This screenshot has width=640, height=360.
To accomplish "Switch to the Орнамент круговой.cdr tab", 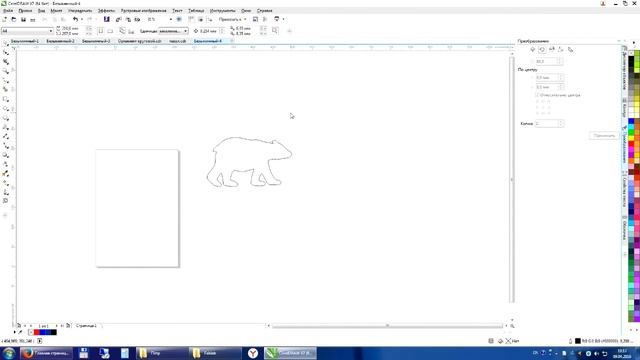I will [x=140, y=41].
